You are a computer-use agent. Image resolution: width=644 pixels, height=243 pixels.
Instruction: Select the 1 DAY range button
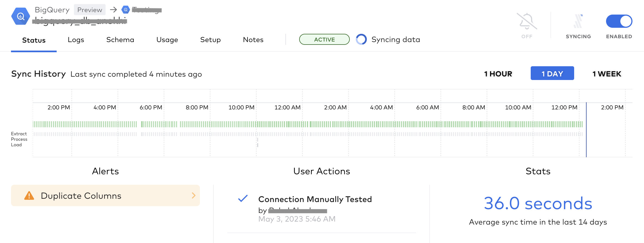[552, 73]
